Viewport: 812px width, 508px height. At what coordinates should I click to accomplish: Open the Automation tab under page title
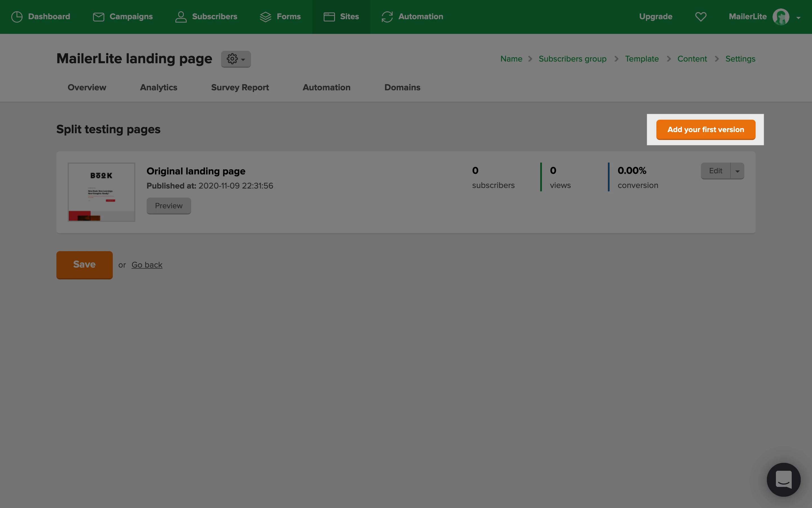click(x=326, y=87)
